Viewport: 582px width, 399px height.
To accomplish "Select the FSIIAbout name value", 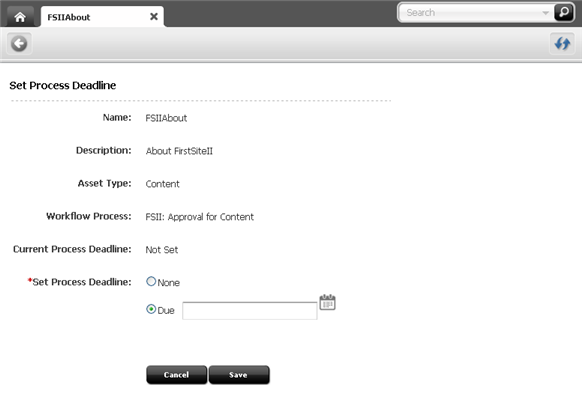I will click(x=166, y=118).
